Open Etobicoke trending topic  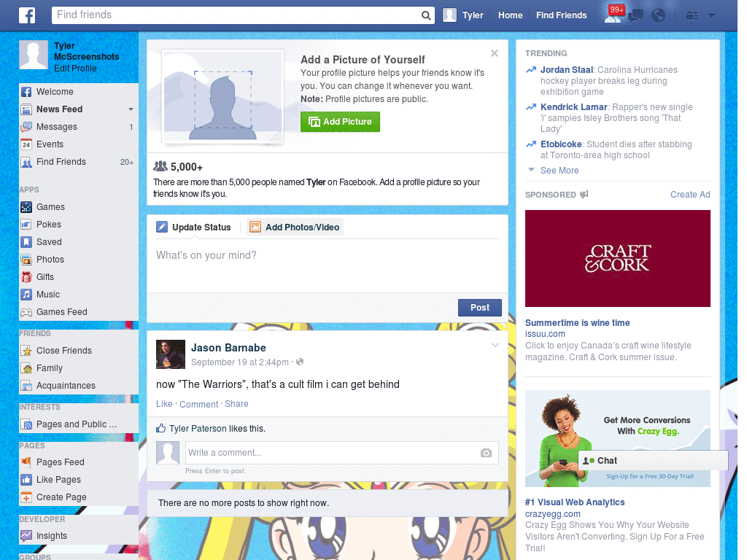(x=561, y=144)
